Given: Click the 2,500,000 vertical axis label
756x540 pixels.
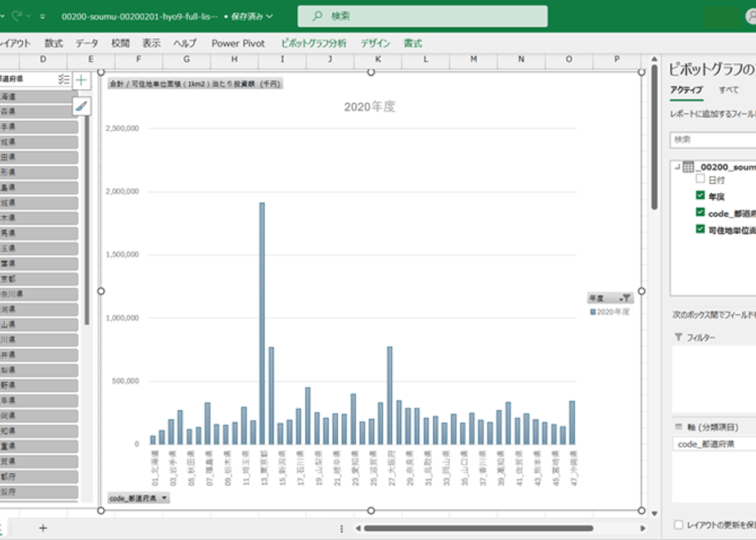Looking at the screenshot, I should [x=122, y=128].
